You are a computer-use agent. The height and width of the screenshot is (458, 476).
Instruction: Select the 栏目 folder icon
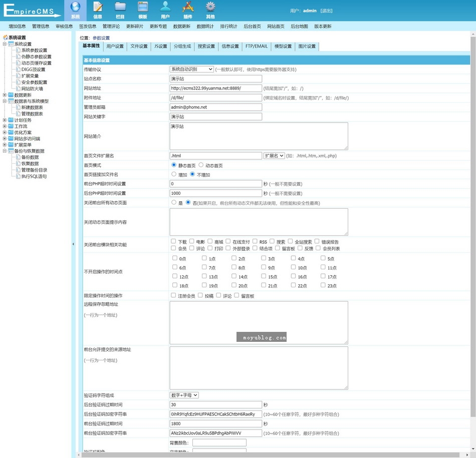120,7
